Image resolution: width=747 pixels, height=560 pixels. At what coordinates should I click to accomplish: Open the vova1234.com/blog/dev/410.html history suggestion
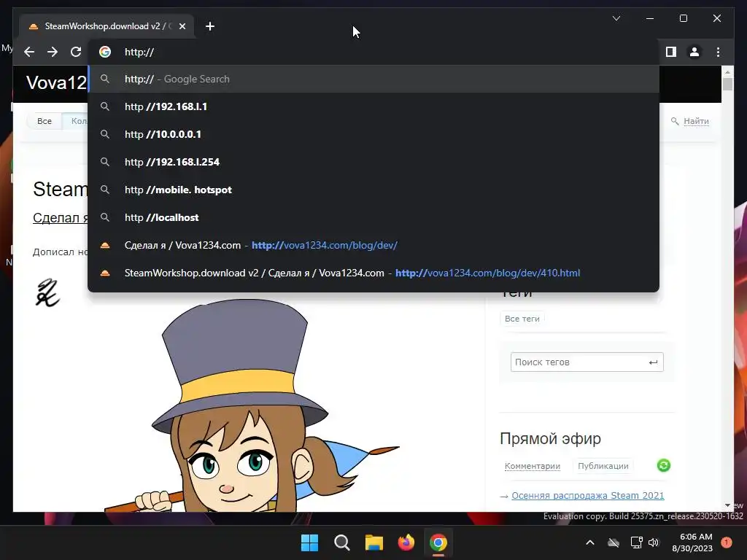373,273
